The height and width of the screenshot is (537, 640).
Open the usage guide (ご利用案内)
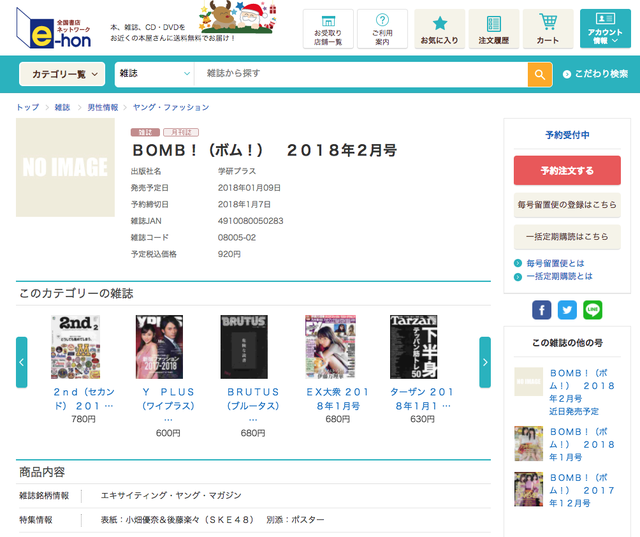pos(382,29)
